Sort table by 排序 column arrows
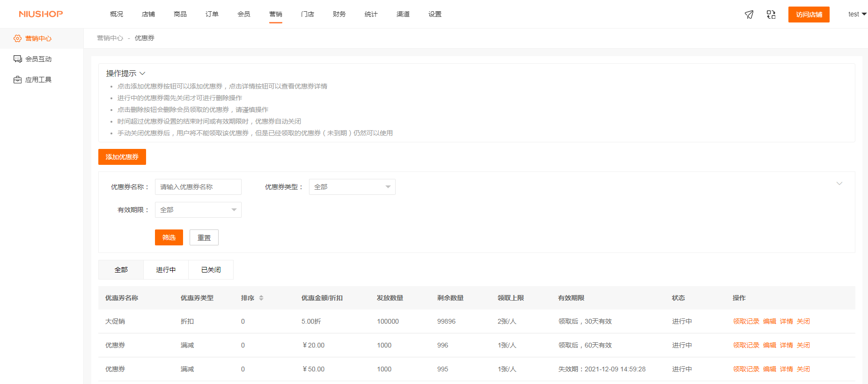Viewport: 868px width, 384px height. pos(261,298)
